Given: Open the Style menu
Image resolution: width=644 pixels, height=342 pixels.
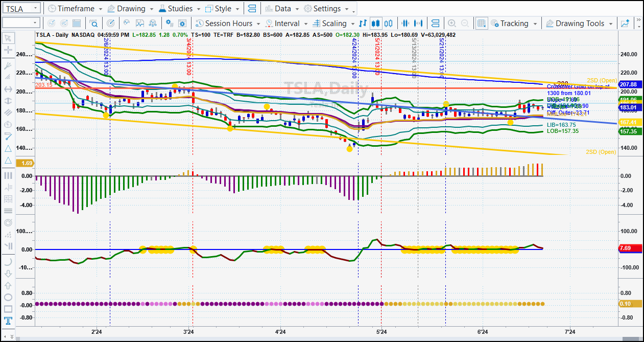Looking at the screenshot, I should [218, 9].
